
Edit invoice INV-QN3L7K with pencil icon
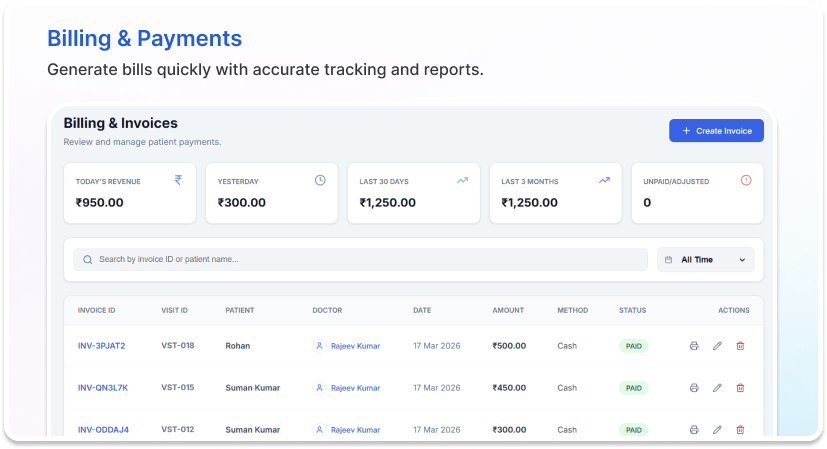click(x=717, y=388)
